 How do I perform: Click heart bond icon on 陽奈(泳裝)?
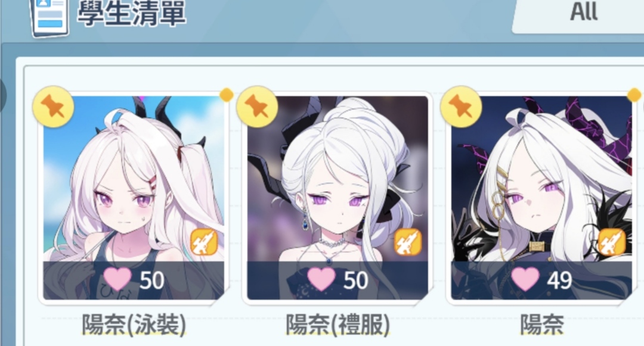coord(117,279)
